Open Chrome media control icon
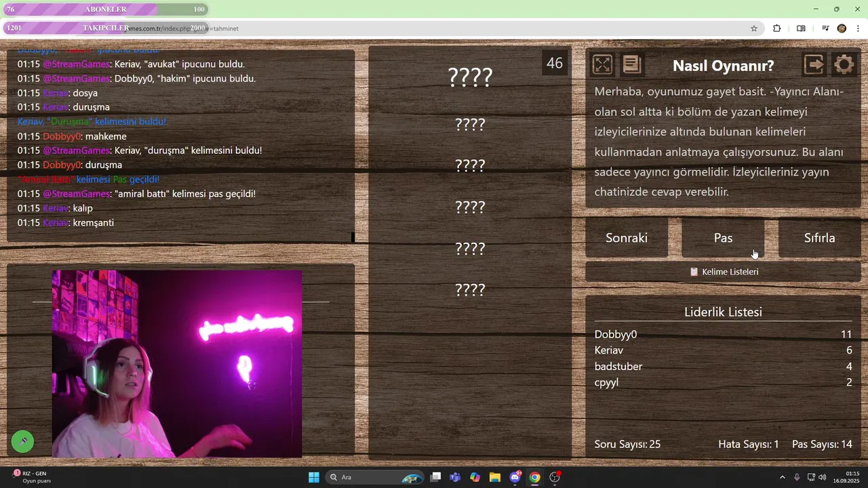 click(x=825, y=28)
